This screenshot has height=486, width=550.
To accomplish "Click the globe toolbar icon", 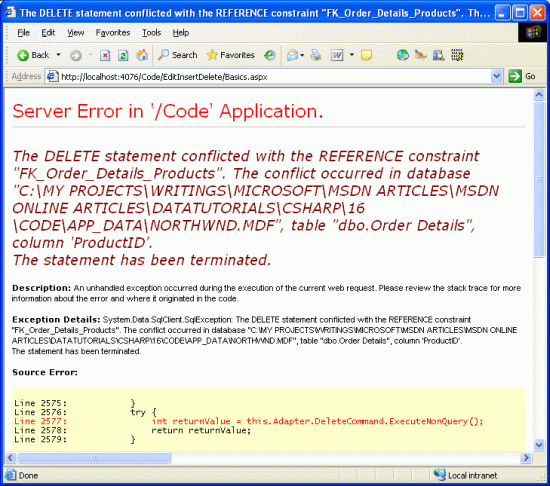I will (403, 55).
